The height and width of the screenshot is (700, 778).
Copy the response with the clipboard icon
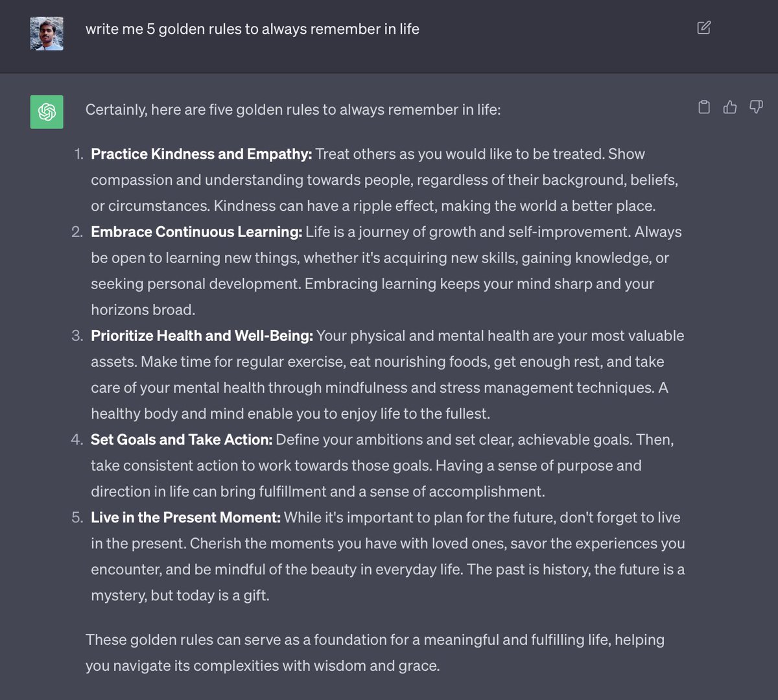(704, 107)
